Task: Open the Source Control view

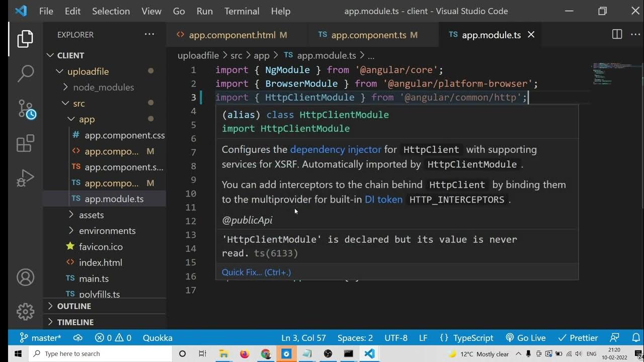Action: coord(25,109)
